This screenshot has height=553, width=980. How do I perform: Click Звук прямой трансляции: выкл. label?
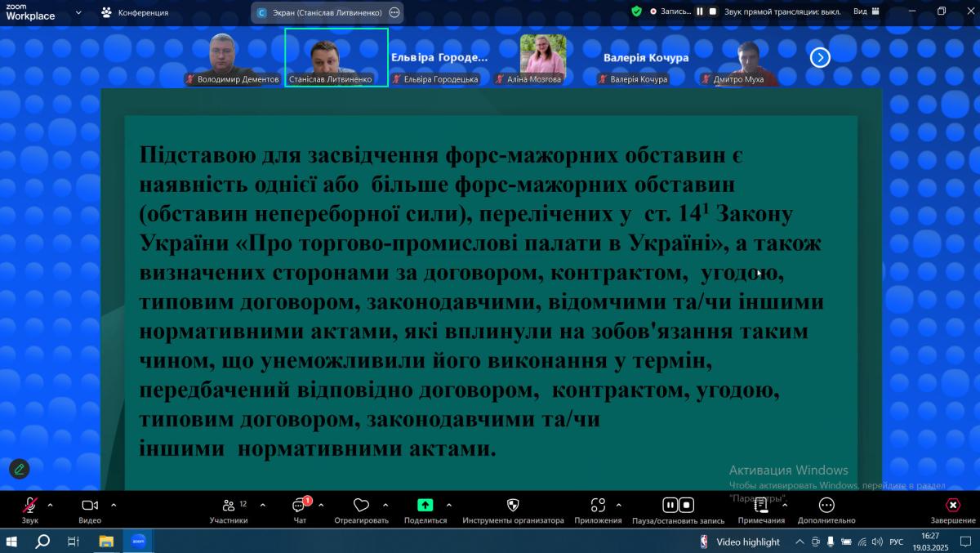tap(782, 11)
